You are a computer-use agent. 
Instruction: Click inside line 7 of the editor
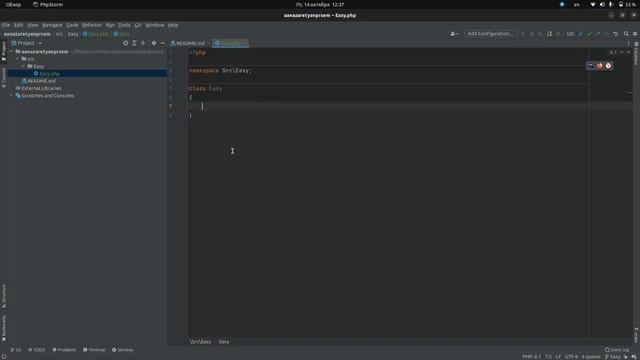[408, 106]
